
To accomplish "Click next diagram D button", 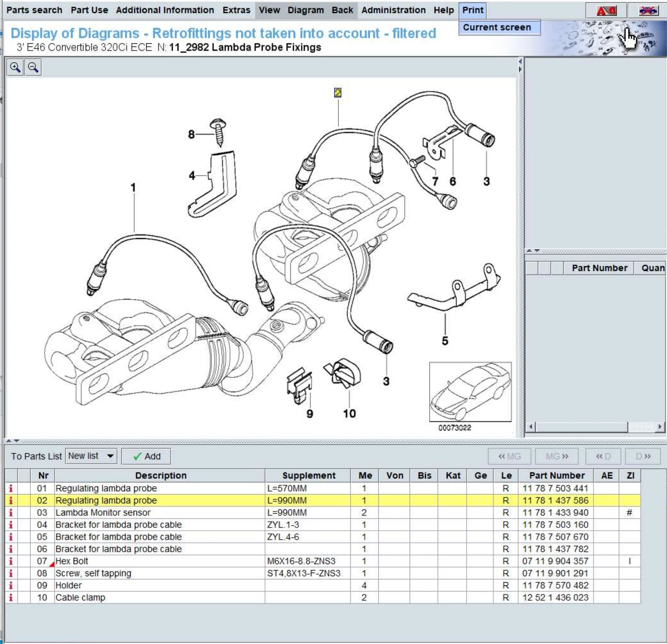I will coord(643,456).
